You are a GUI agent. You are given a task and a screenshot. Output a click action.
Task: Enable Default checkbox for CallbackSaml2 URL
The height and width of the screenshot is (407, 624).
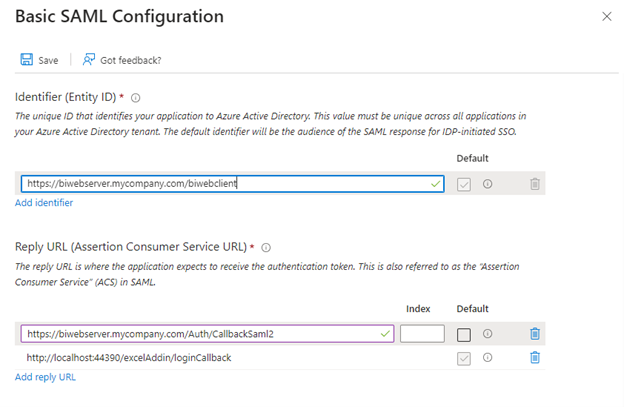click(463, 334)
